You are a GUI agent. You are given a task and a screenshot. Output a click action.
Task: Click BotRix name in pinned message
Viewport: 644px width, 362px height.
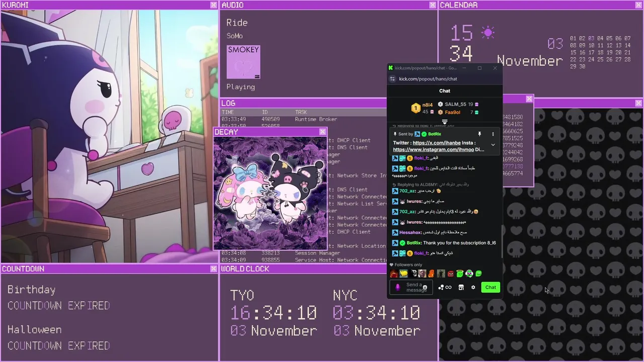(434, 134)
